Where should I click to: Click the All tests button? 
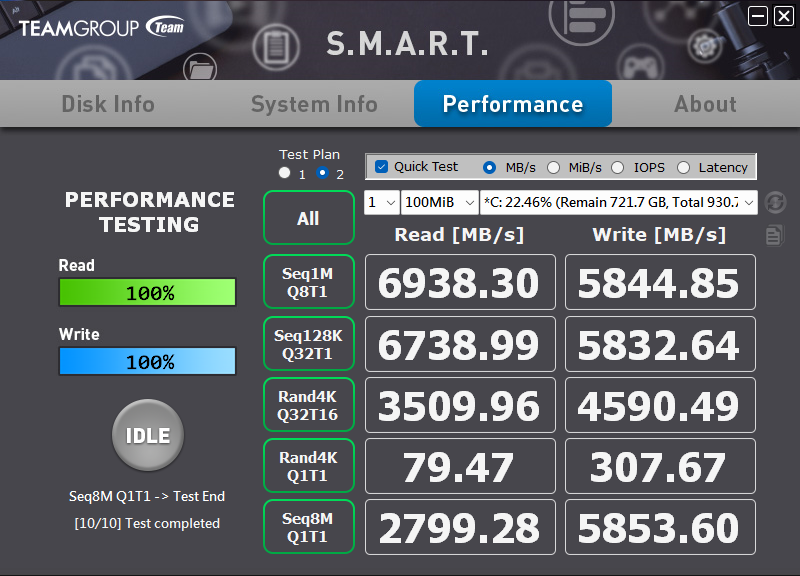(x=308, y=218)
